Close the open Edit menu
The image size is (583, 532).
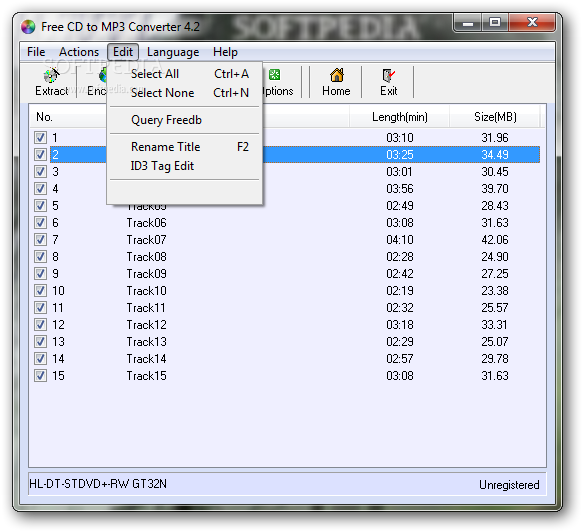(123, 52)
